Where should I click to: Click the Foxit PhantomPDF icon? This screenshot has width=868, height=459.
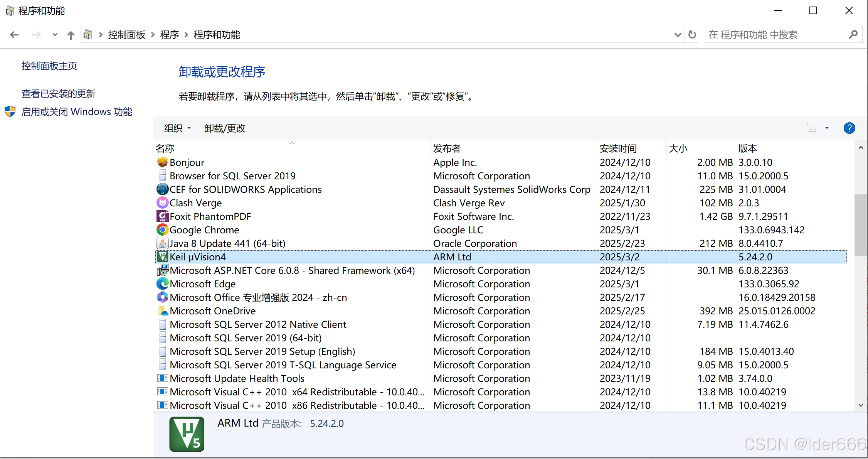(162, 216)
